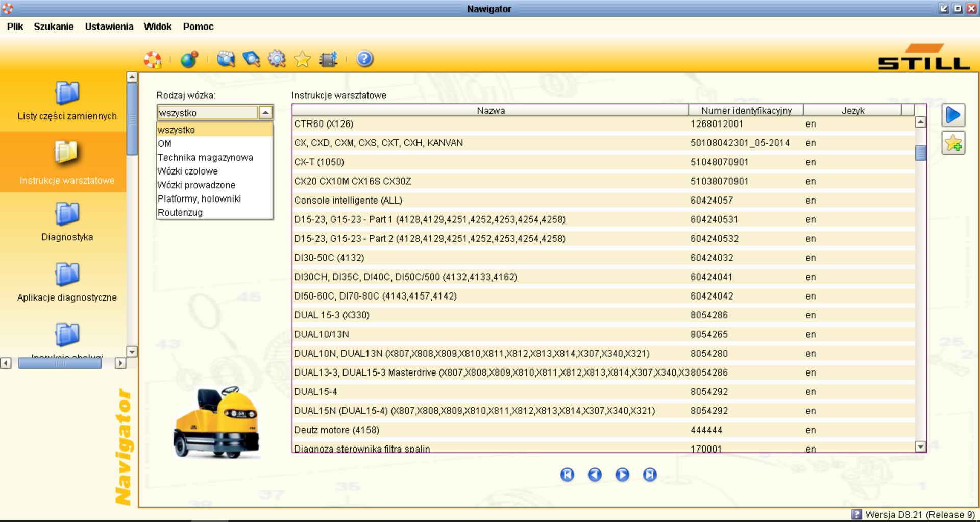Click sidebar horizontal scrollbar thumb

point(60,363)
